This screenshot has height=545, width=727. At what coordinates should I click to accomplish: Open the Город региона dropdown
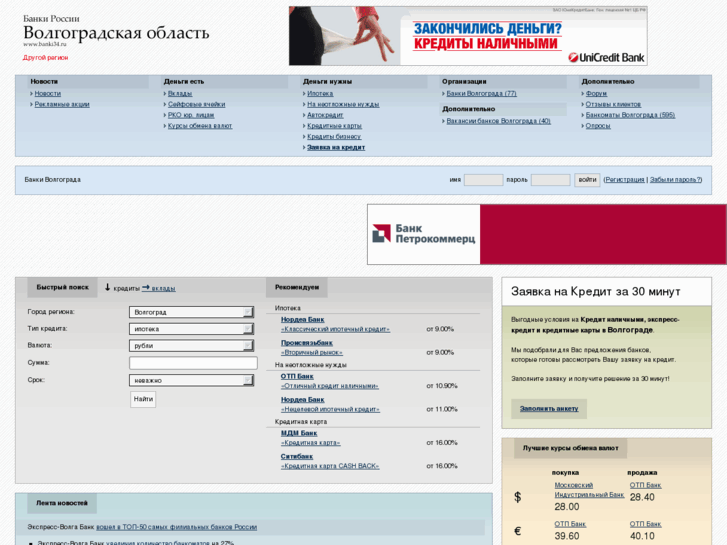[191, 312]
